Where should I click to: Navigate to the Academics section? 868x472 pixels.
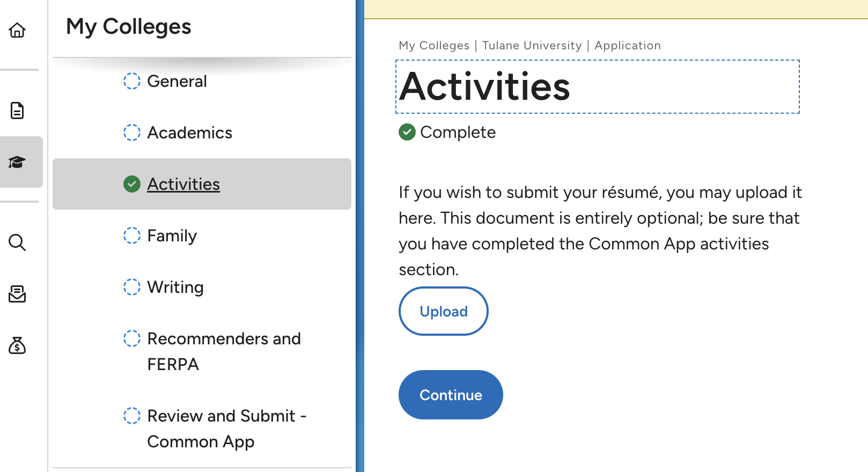point(189,132)
